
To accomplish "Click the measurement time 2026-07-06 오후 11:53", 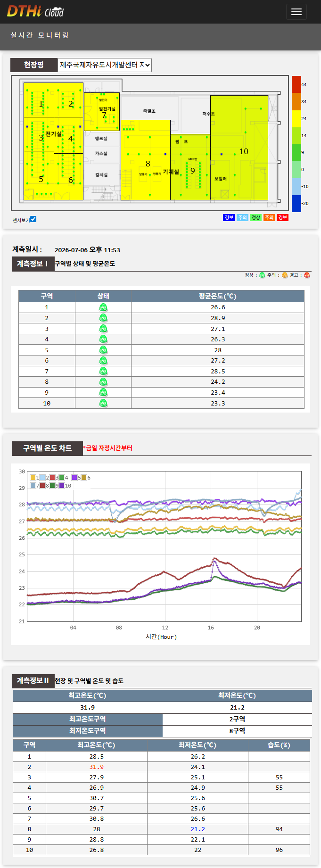I will 87,250.
